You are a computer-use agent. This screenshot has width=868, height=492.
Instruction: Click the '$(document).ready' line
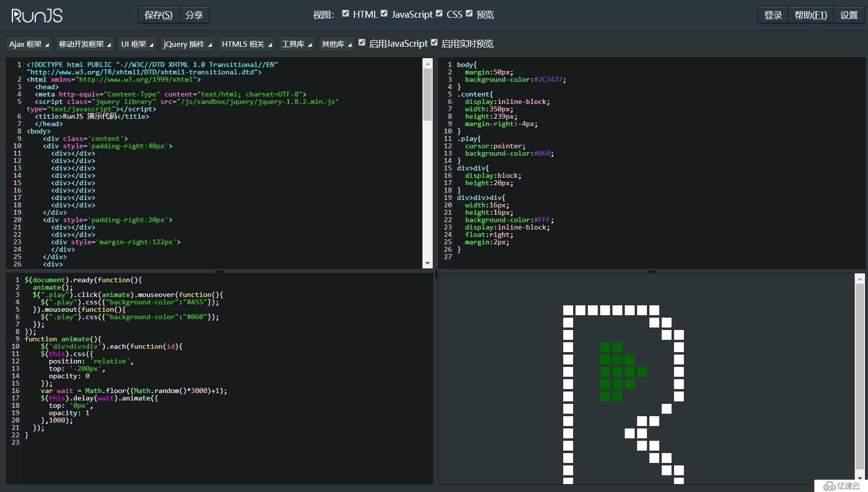click(x=83, y=280)
